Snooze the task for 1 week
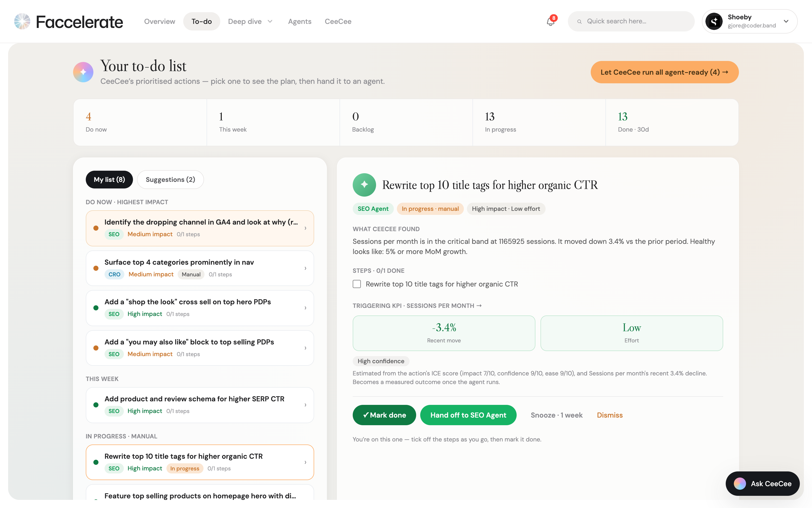The image size is (812, 508). 557,415
